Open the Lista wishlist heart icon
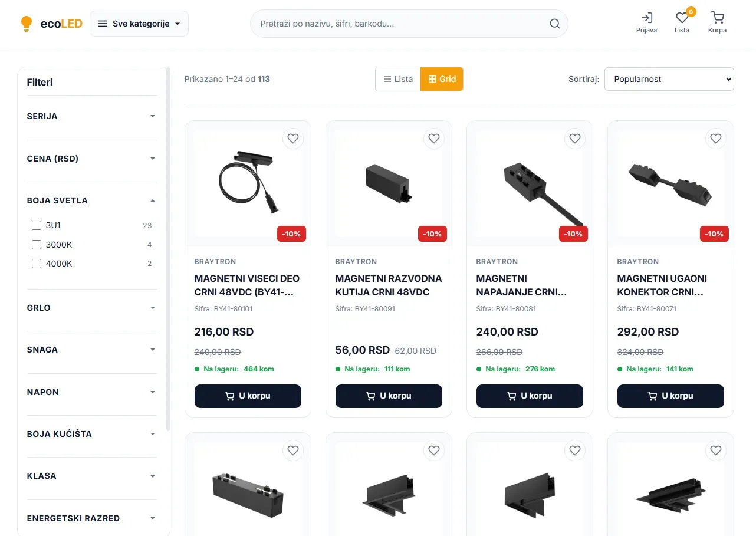756x536 pixels. coord(682,24)
